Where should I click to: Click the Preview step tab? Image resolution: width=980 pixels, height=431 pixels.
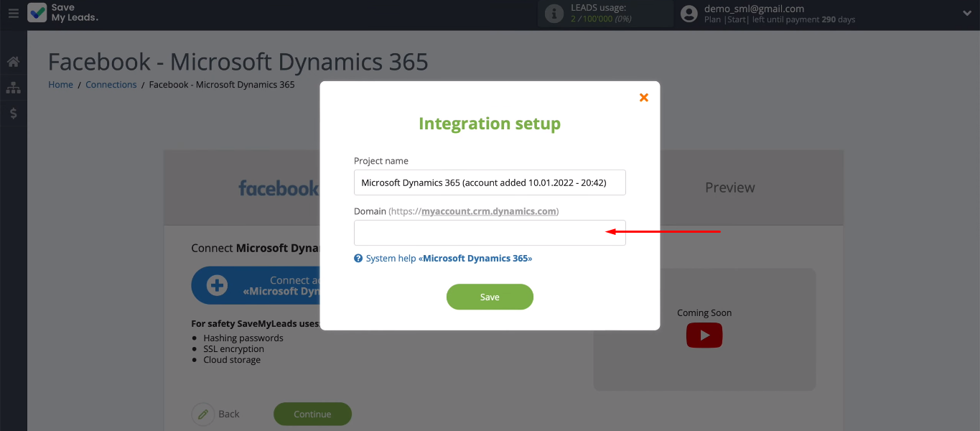pos(730,187)
